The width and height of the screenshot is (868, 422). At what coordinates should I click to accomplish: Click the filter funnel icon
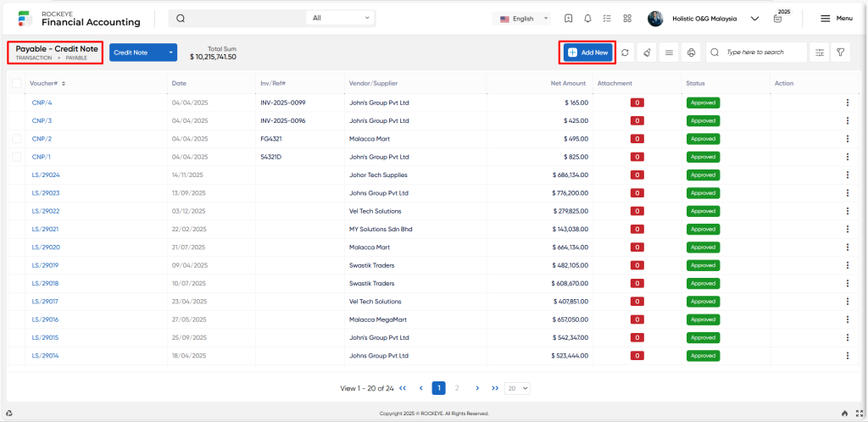click(840, 53)
